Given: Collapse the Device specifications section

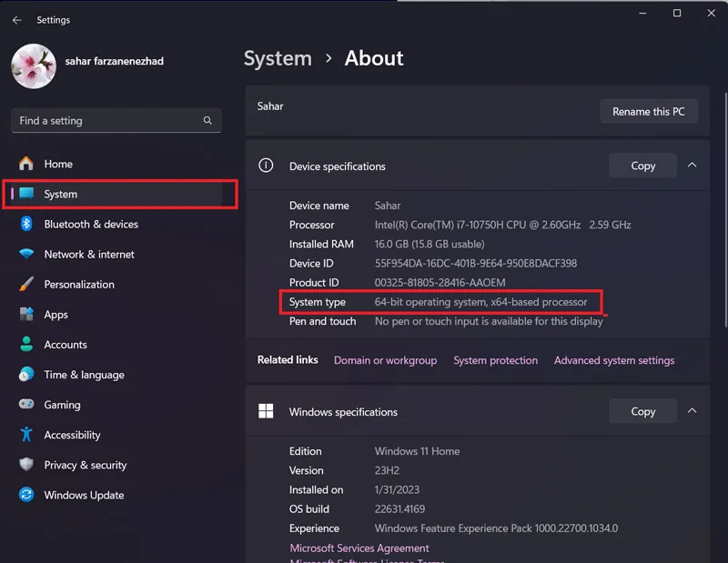Looking at the screenshot, I should (x=693, y=166).
